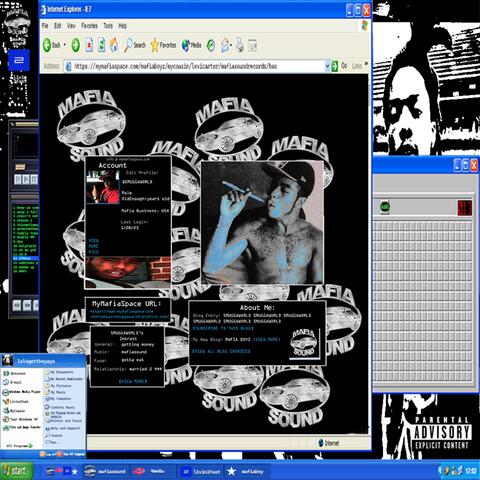Click the green smiley in Minesweeper window

pyautogui.click(x=385, y=207)
